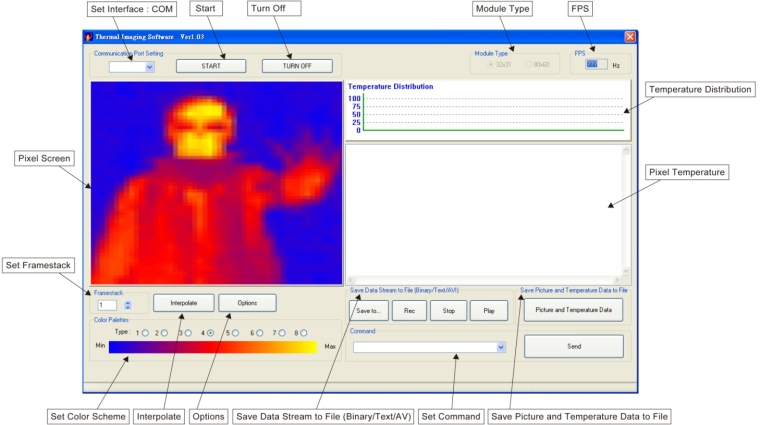Click the Interpolate button
Screen dimensions: 760x425
pos(183,302)
